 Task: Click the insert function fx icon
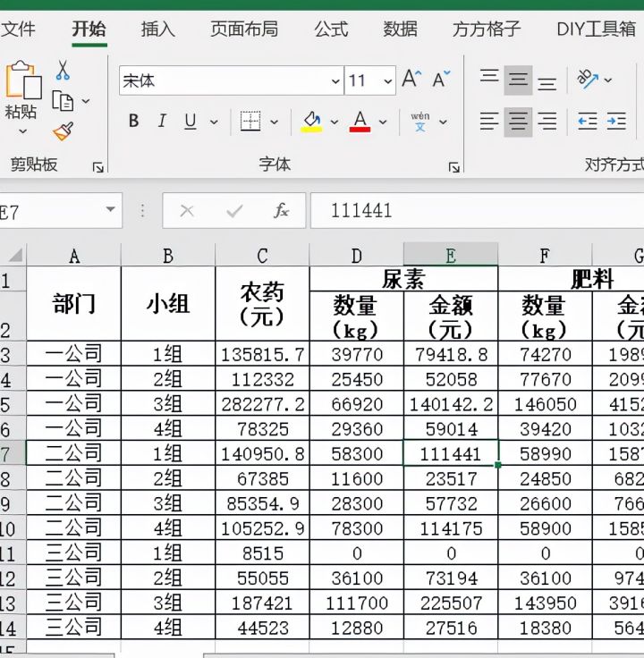(281, 211)
